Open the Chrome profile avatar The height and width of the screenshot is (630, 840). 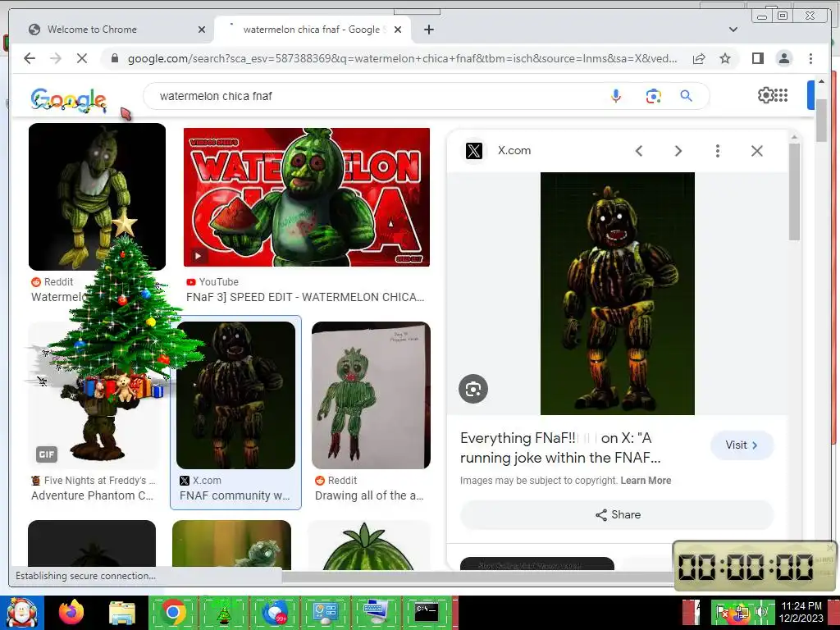tap(783, 58)
